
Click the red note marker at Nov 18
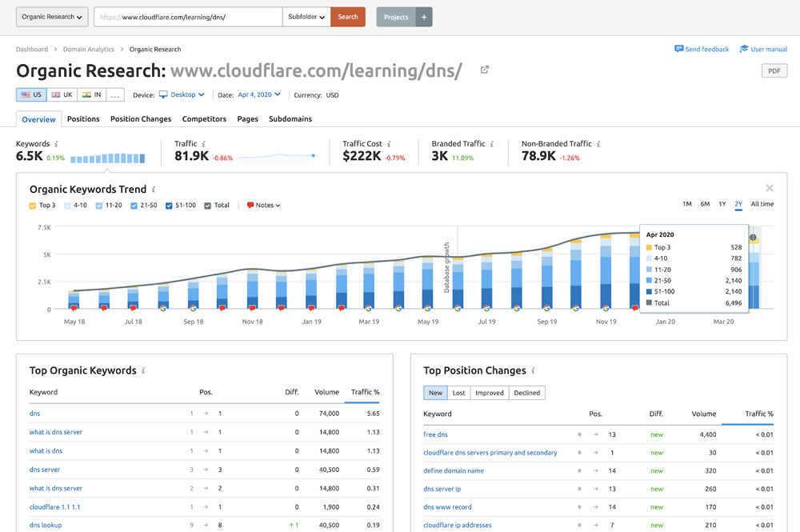point(252,308)
